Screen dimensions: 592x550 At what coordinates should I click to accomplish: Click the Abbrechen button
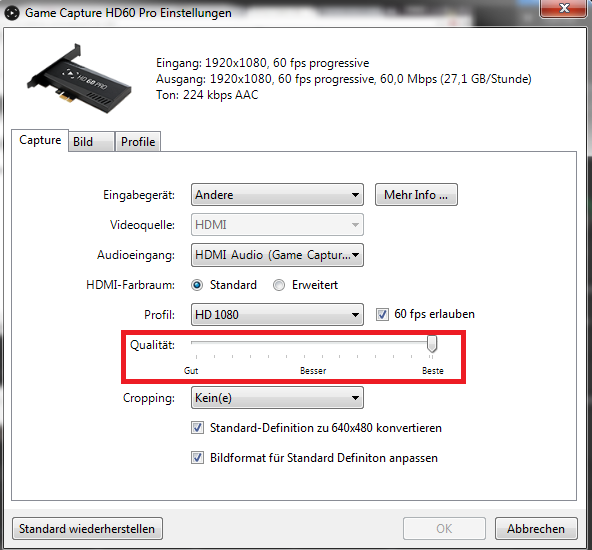536,528
